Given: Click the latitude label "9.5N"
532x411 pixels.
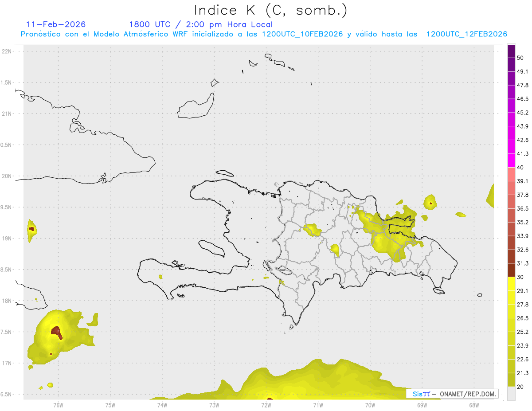Looking at the screenshot, I should pos(6,207).
